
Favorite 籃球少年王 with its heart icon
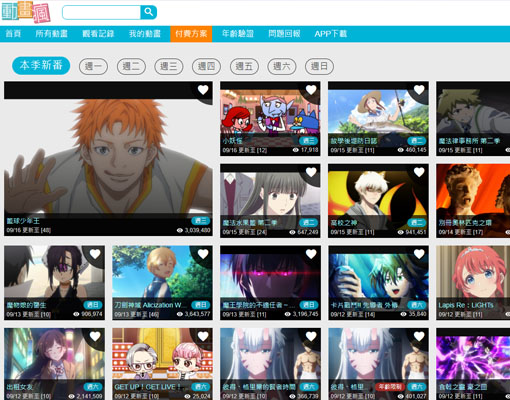(203, 90)
